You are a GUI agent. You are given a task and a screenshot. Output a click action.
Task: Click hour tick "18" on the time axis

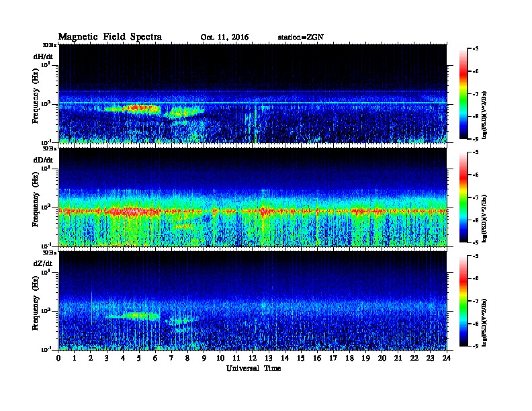pyautogui.click(x=349, y=359)
